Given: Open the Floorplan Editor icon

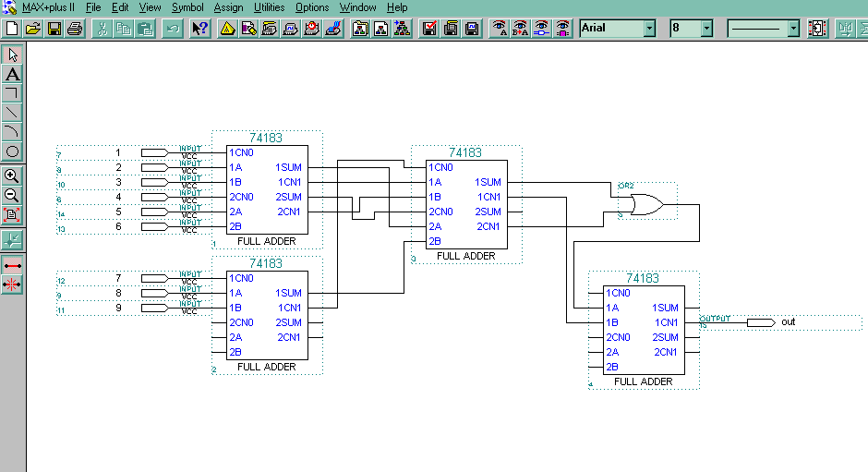Looking at the screenshot, I should [x=248, y=29].
